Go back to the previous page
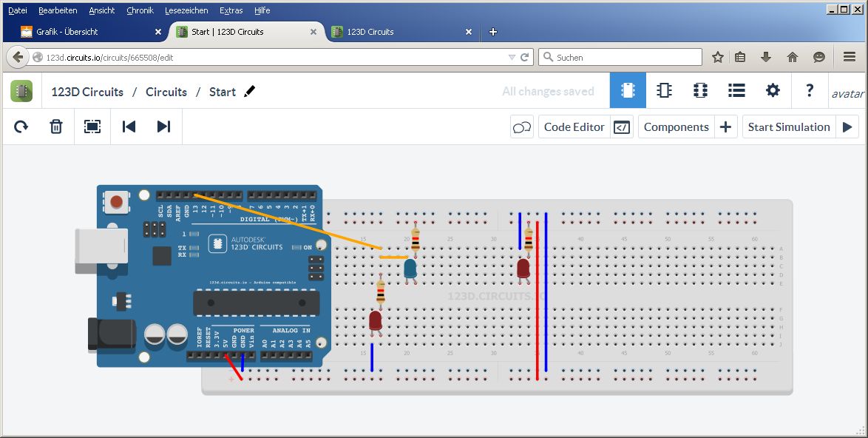The image size is (868, 438). [x=18, y=57]
